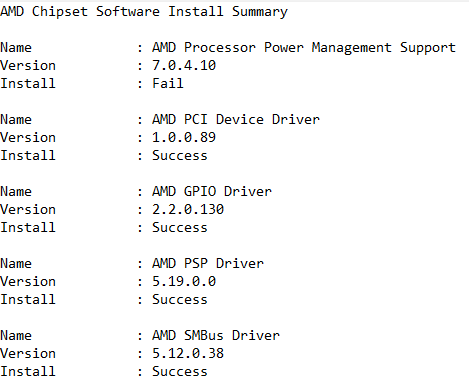Select the 'AMD PSP Driver' entry
Viewport: 469px width, 388px height.
pyautogui.click(x=208, y=263)
